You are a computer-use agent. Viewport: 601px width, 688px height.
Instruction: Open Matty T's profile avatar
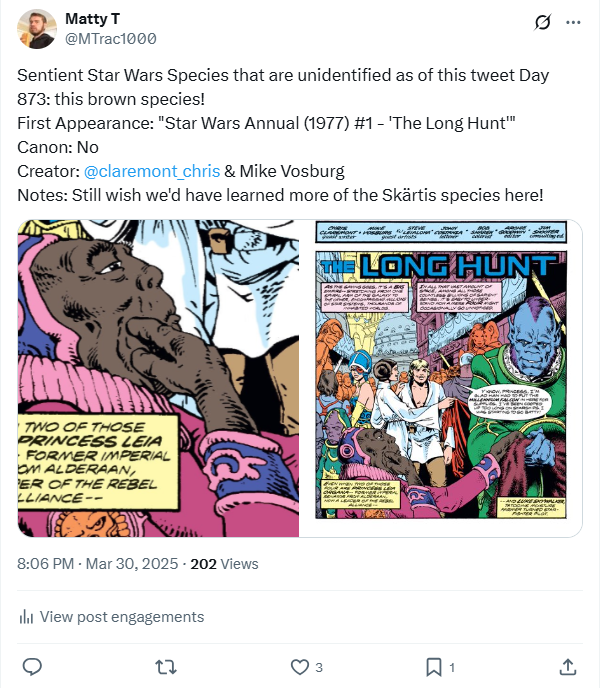[37, 29]
